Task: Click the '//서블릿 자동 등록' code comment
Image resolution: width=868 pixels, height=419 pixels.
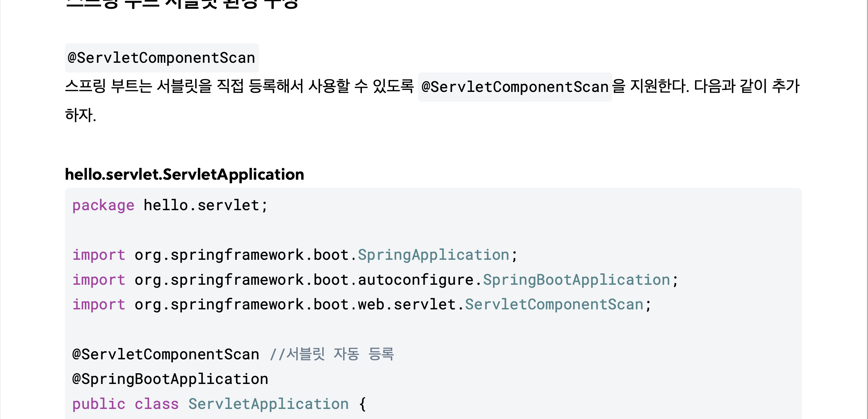Action: tap(332, 354)
